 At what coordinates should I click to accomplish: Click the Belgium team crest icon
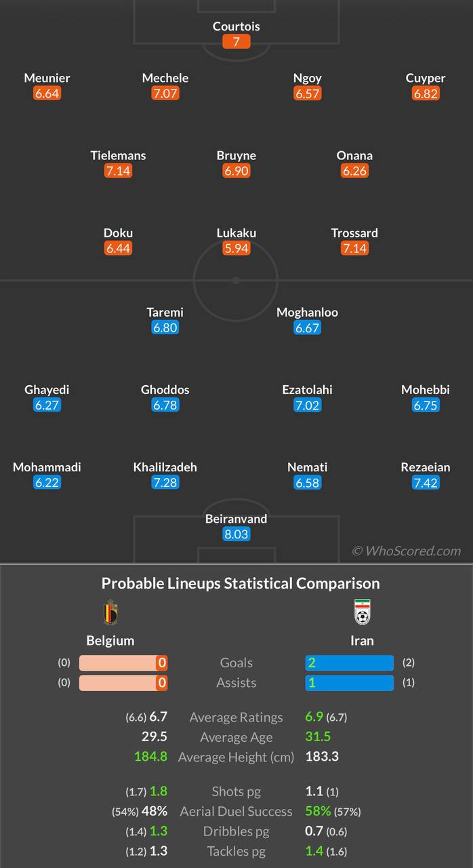pos(110,613)
